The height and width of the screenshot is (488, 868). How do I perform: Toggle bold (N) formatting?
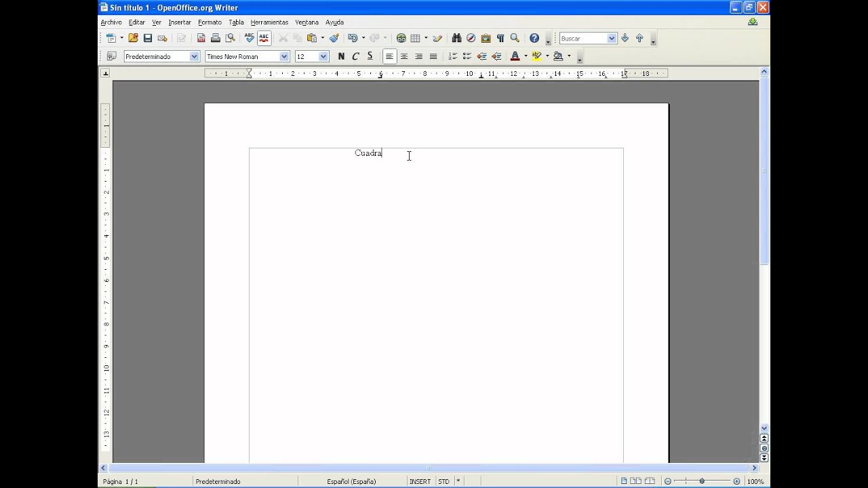pyautogui.click(x=341, y=56)
